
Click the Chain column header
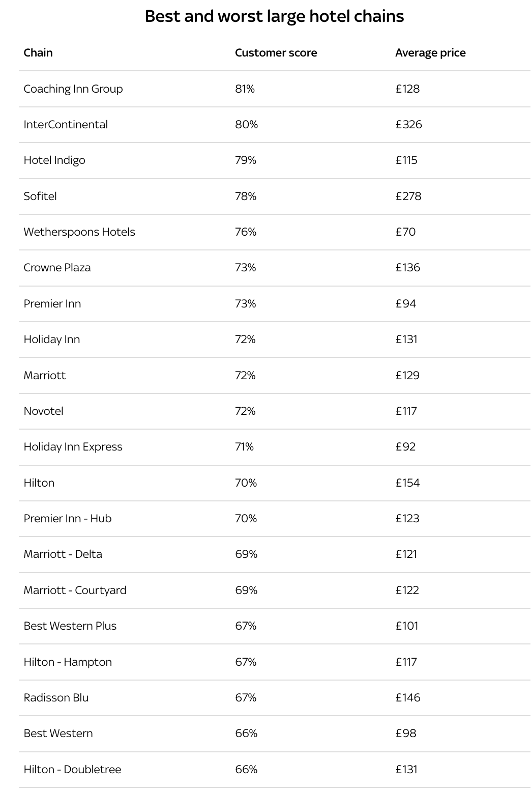(x=38, y=53)
